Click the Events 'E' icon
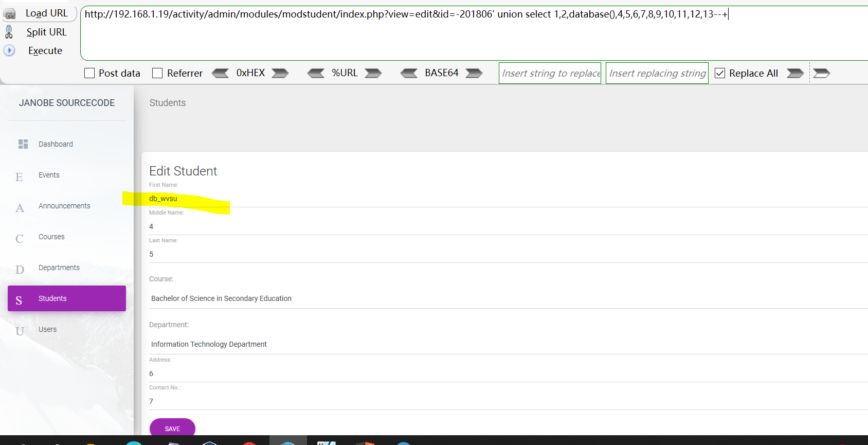 (19, 177)
